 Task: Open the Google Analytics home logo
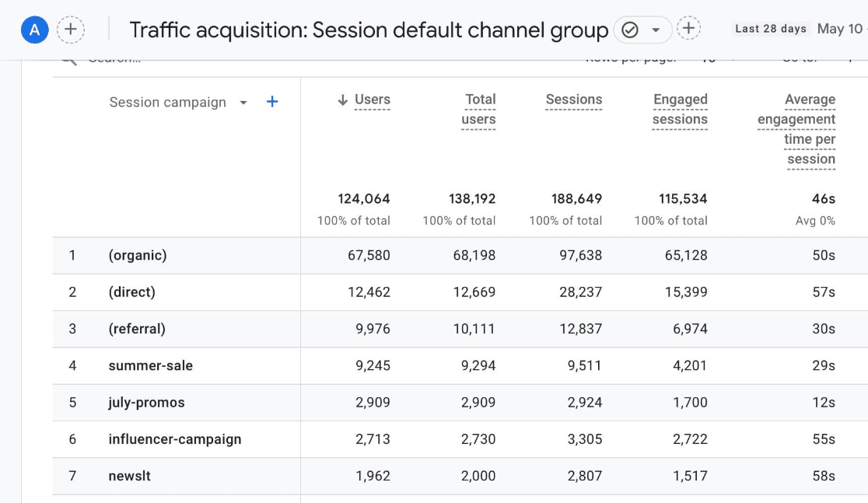(x=33, y=29)
